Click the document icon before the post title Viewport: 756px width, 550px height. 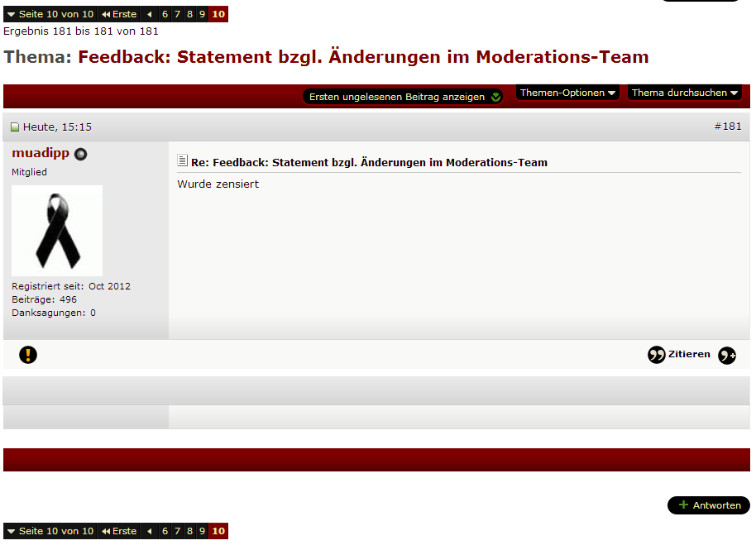pyautogui.click(x=183, y=161)
